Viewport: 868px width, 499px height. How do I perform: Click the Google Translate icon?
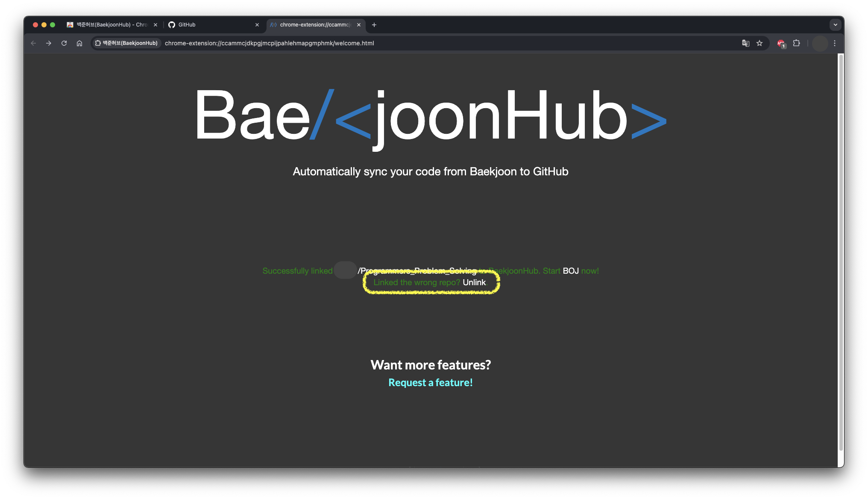(x=746, y=43)
